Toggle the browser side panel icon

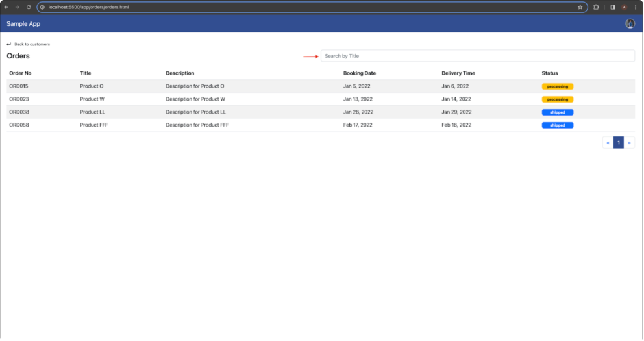pos(613,7)
